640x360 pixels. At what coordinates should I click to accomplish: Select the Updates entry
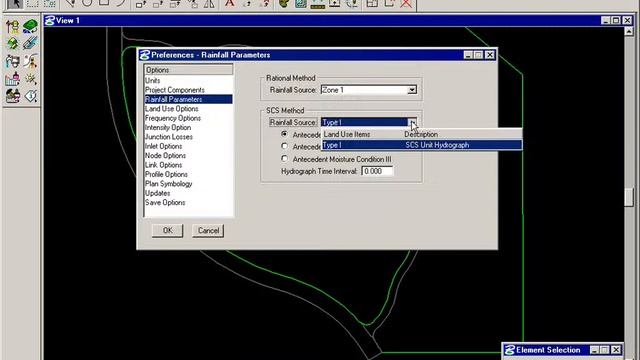(x=158, y=193)
